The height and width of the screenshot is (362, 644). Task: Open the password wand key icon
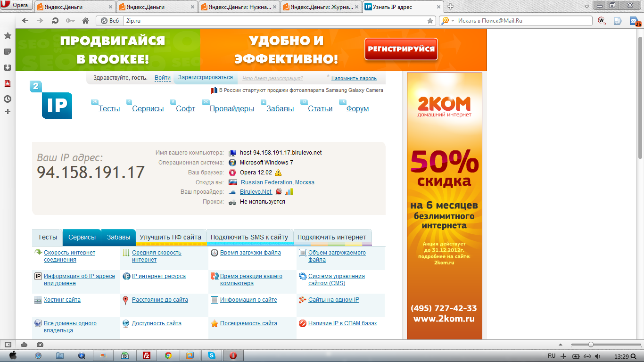click(70, 21)
